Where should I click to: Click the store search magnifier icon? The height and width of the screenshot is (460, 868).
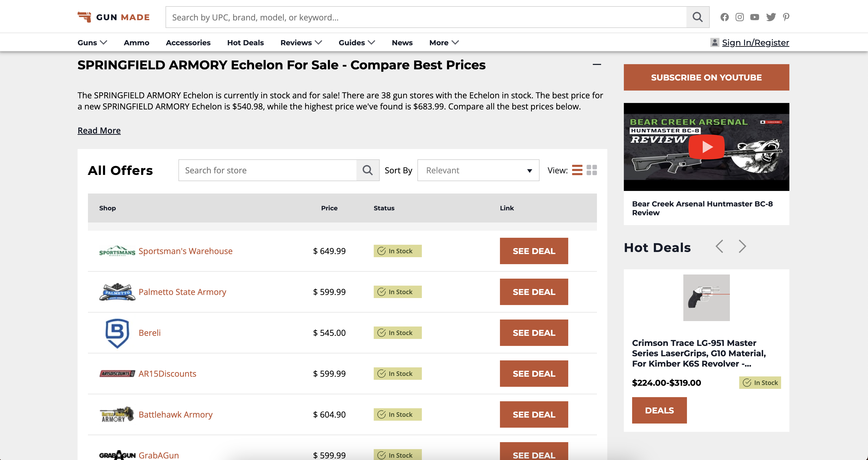click(368, 170)
